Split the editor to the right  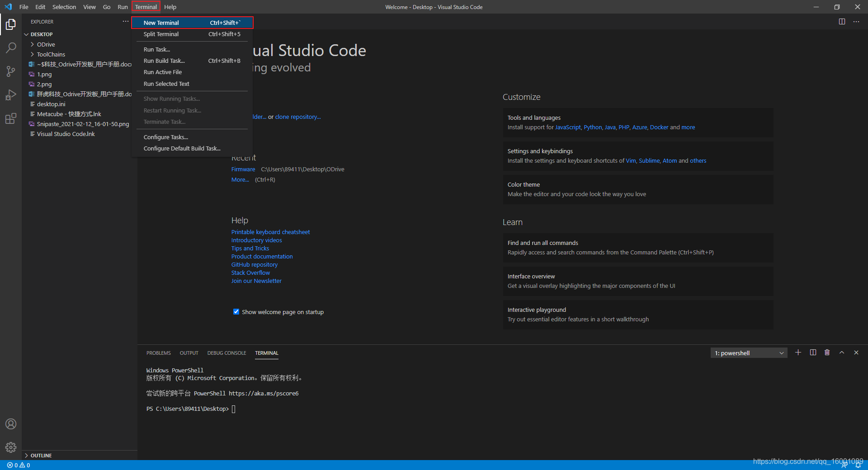[x=842, y=21]
